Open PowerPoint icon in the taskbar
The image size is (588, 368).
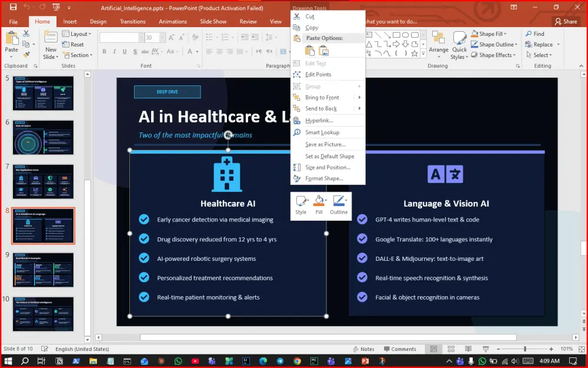365,362
